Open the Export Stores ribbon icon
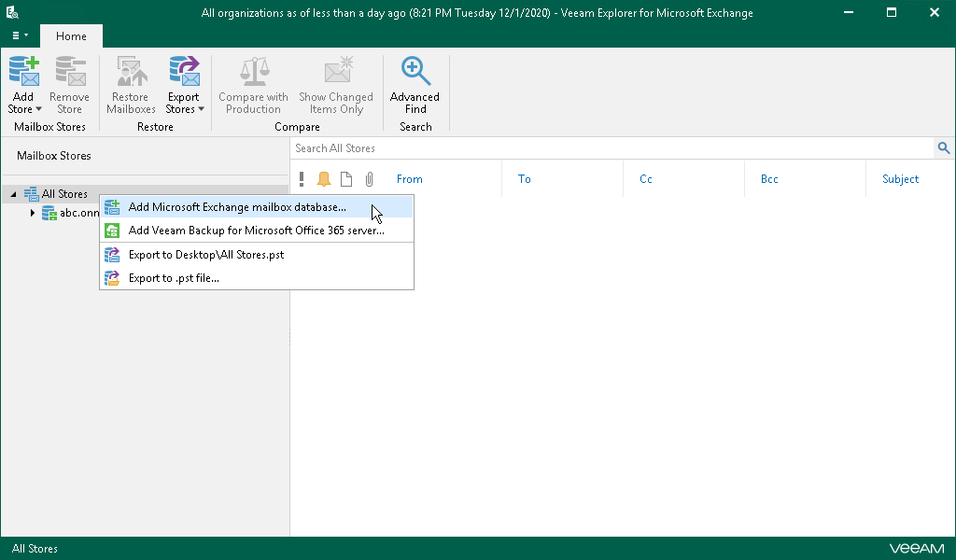 [184, 71]
